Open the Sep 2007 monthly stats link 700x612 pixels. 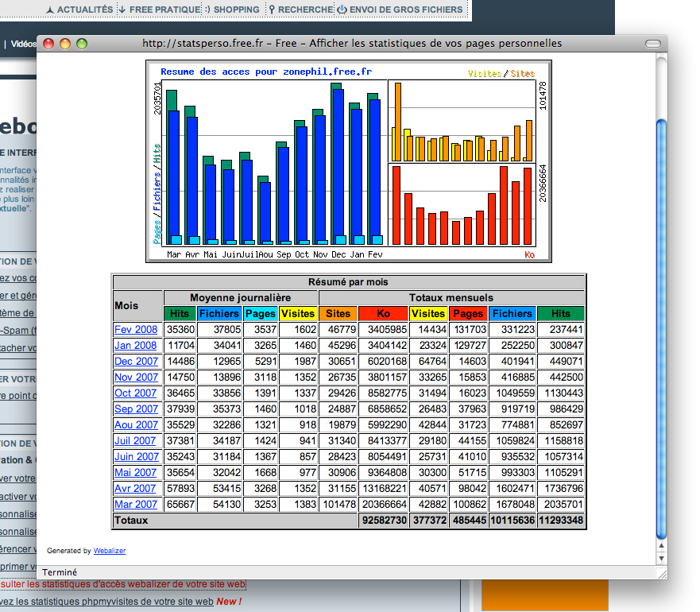136,409
